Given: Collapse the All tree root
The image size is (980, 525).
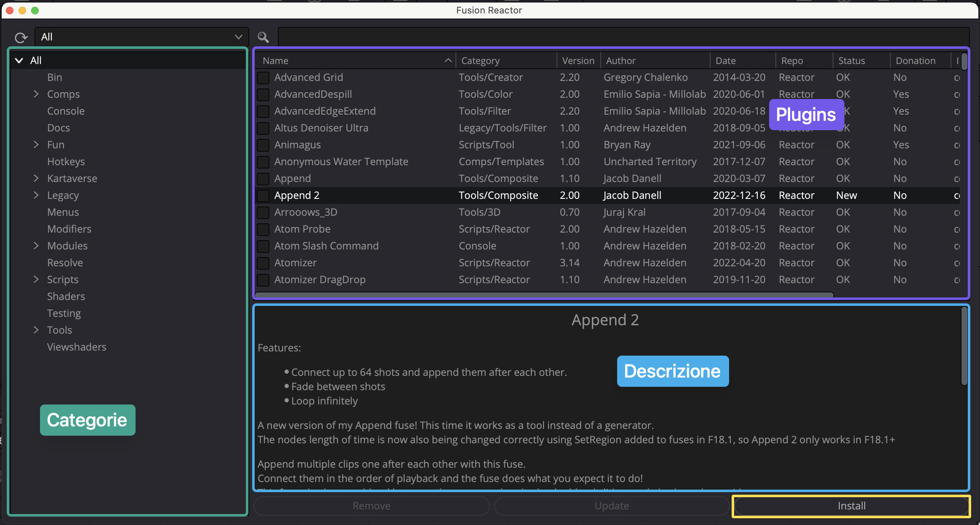Looking at the screenshot, I should pos(19,61).
